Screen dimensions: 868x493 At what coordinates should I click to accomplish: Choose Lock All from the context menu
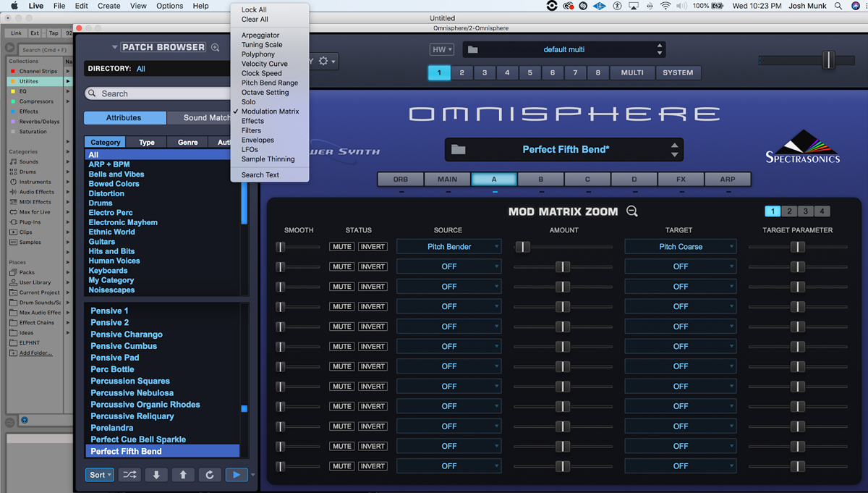coord(254,10)
